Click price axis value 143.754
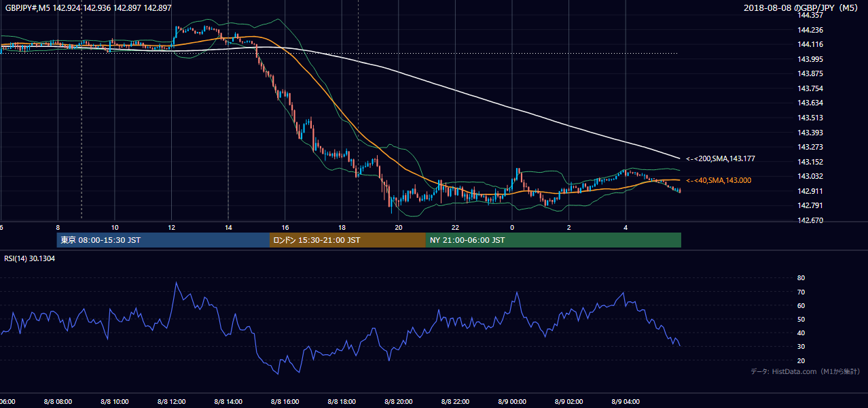Image resolution: width=868 pixels, height=408 pixels. (x=810, y=88)
